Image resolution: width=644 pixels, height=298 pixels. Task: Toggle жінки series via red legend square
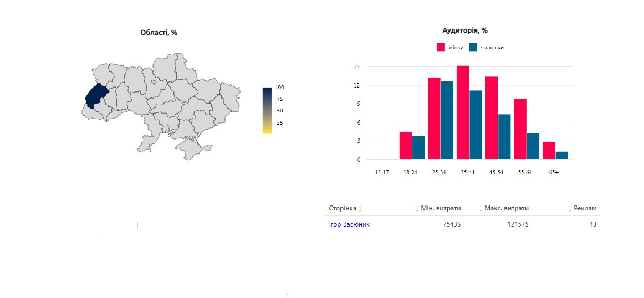(x=441, y=48)
